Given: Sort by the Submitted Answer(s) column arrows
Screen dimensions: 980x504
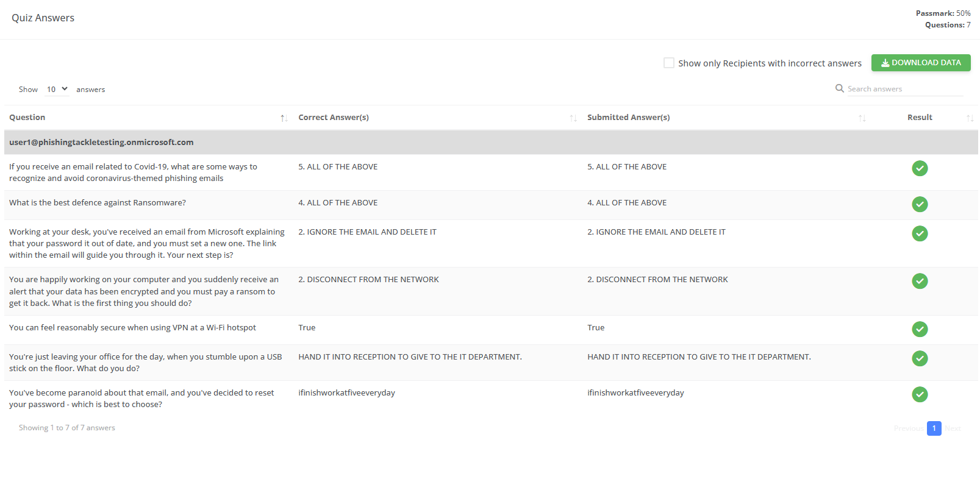Looking at the screenshot, I should point(862,118).
